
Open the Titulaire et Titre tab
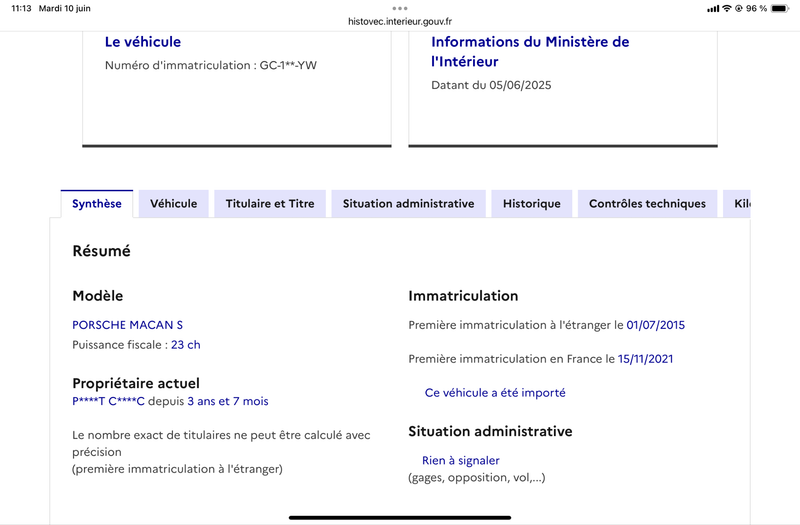pos(270,204)
